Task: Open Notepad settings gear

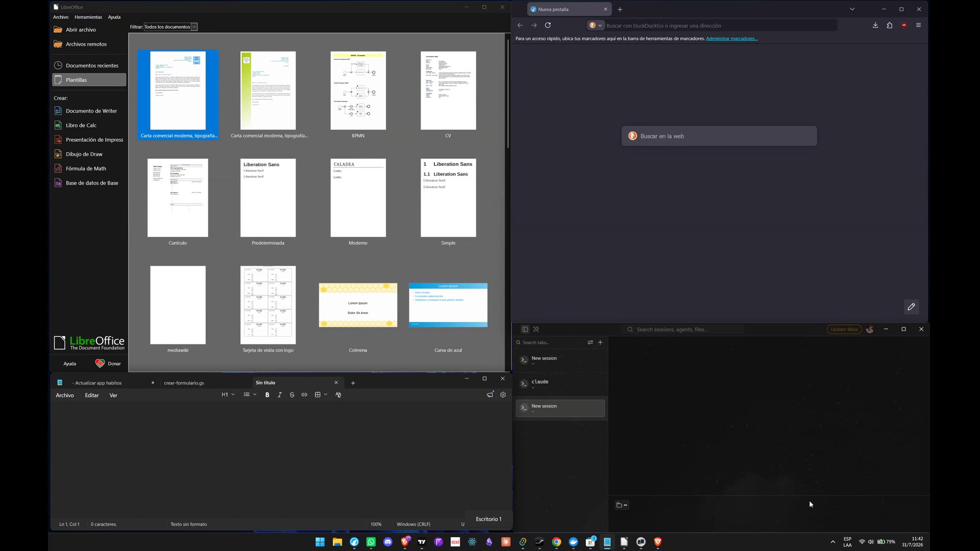Action: coord(503,395)
